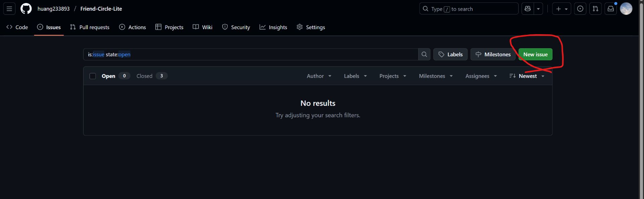Switch to the Pull requests tab
This screenshot has height=199, width=644.
tap(90, 27)
